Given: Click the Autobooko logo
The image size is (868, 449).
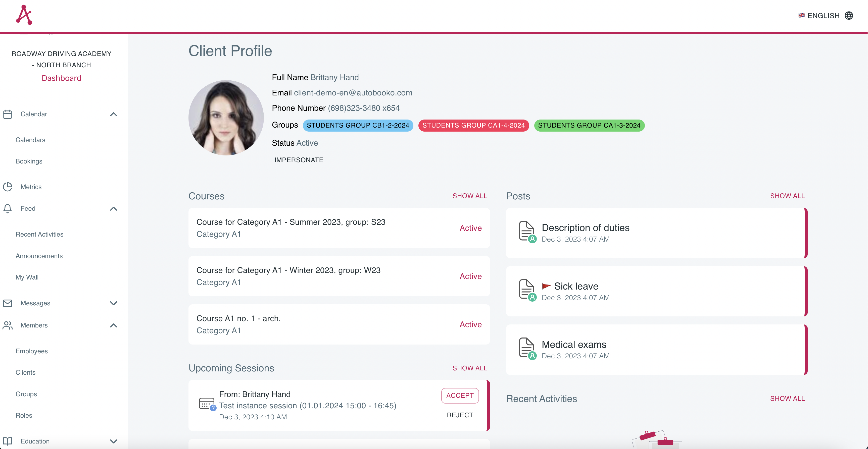Looking at the screenshot, I should click(x=24, y=15).
